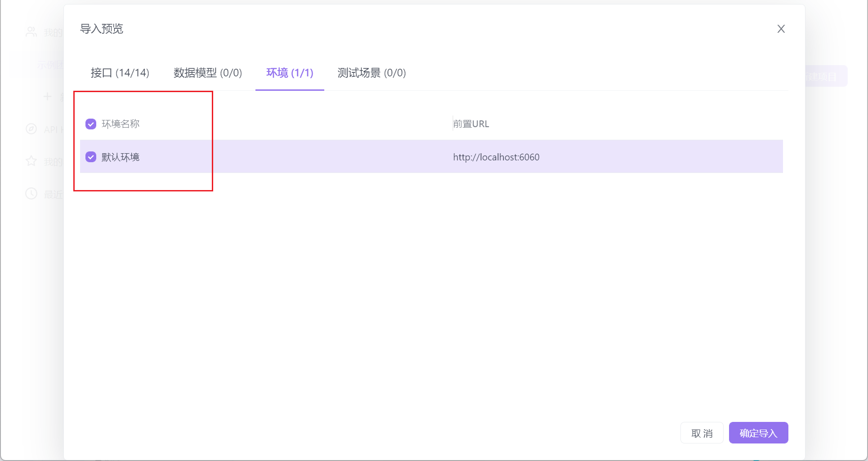Screen dimensions: 868x461
Task: Click the http://localhost:6060 URL cell
Action: (496, 157)
